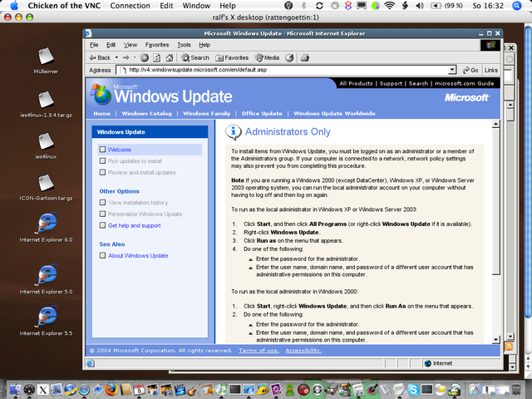
Task: Select Welcome in the Windows Update sidebar
Action: pos(120,150)
